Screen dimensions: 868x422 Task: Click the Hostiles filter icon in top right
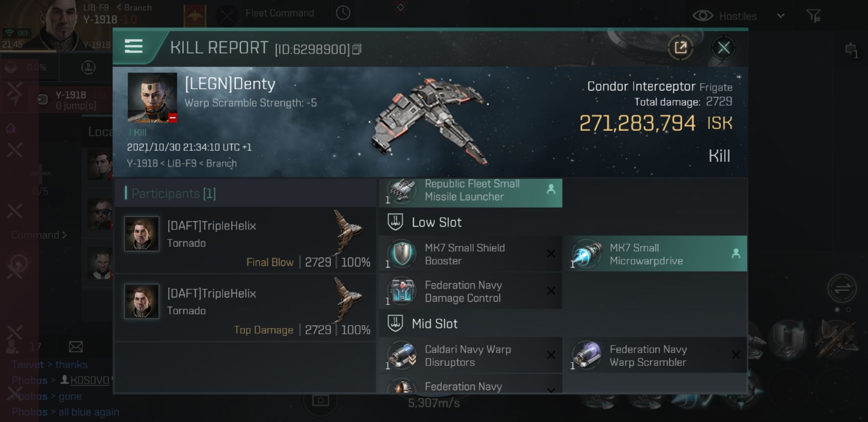[x=812, y=16]
